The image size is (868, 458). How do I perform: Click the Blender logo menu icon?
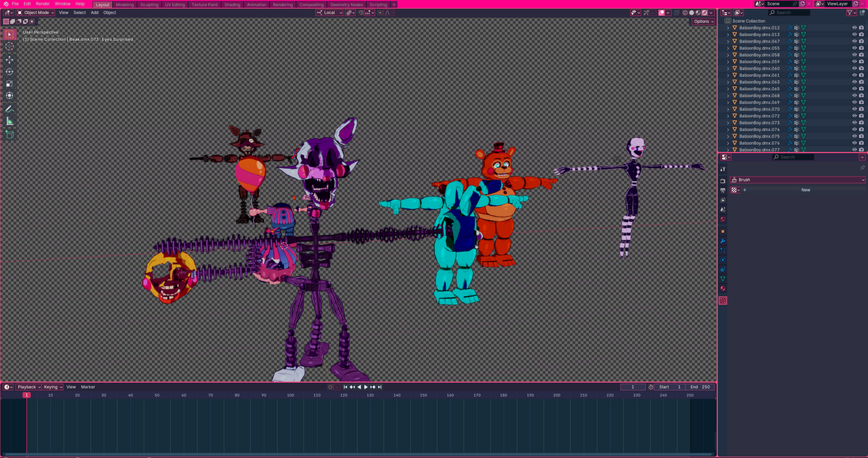5,4
